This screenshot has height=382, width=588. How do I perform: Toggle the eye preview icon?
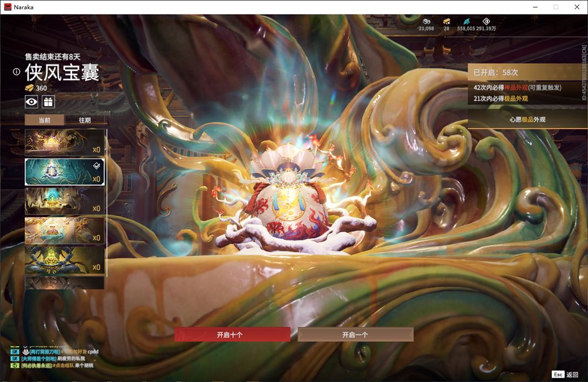pyautogui.click(x=31, y=102)
